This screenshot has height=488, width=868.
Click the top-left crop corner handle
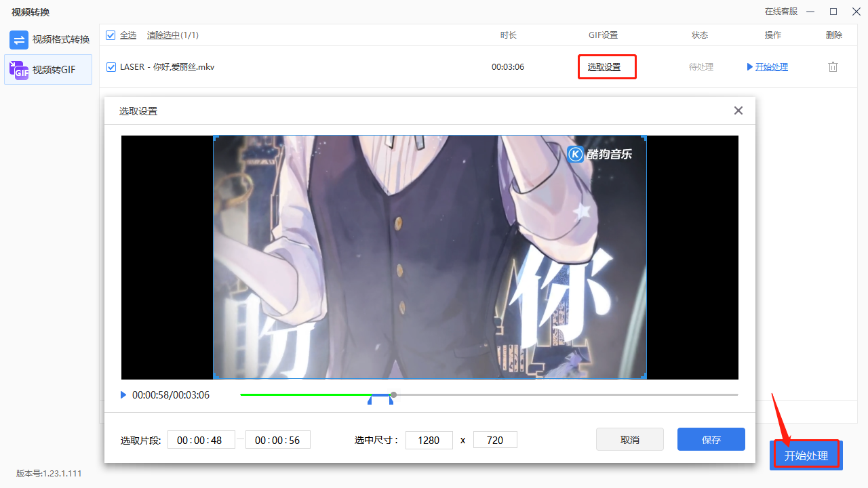click(x=216, y=138)
